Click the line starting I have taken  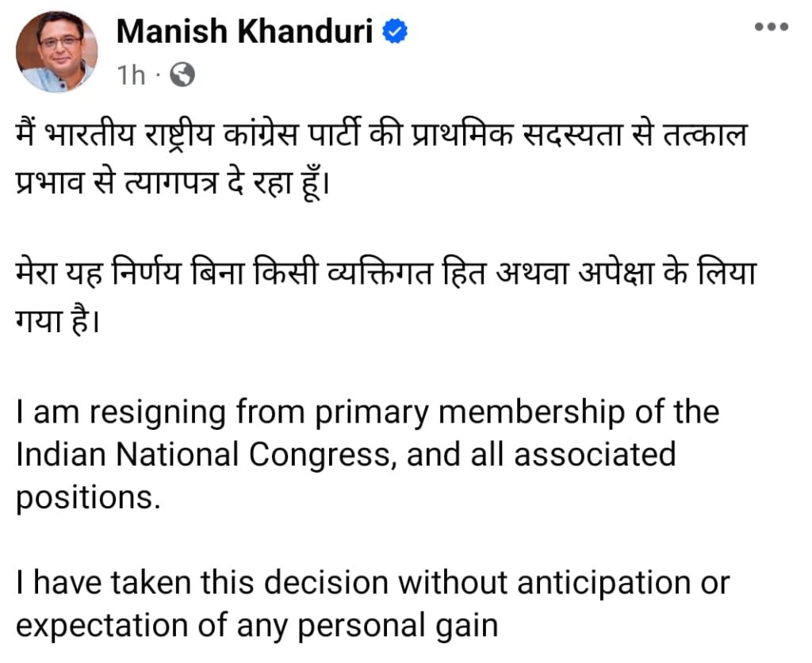(373, 583)
